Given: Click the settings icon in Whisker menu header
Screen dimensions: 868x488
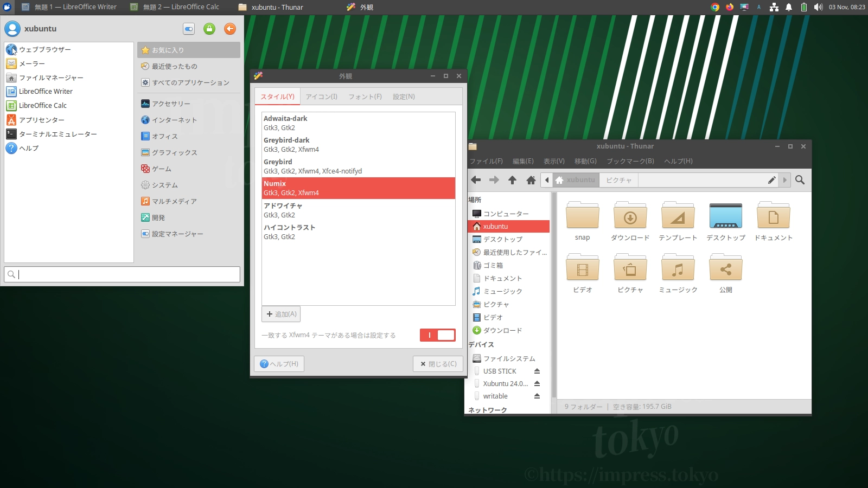Looking at the screenshot, I should click(x=189, y=29).
